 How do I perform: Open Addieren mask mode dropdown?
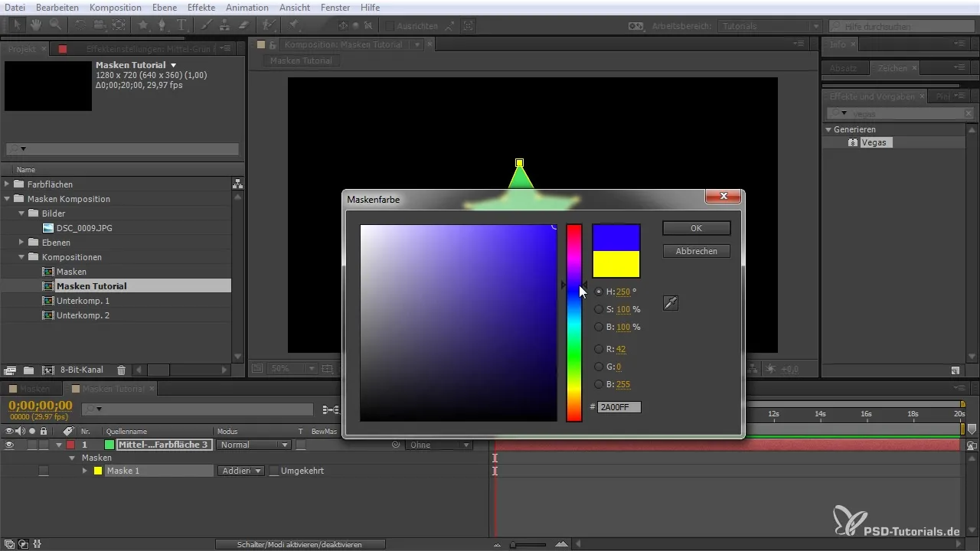tap(241, 471)
